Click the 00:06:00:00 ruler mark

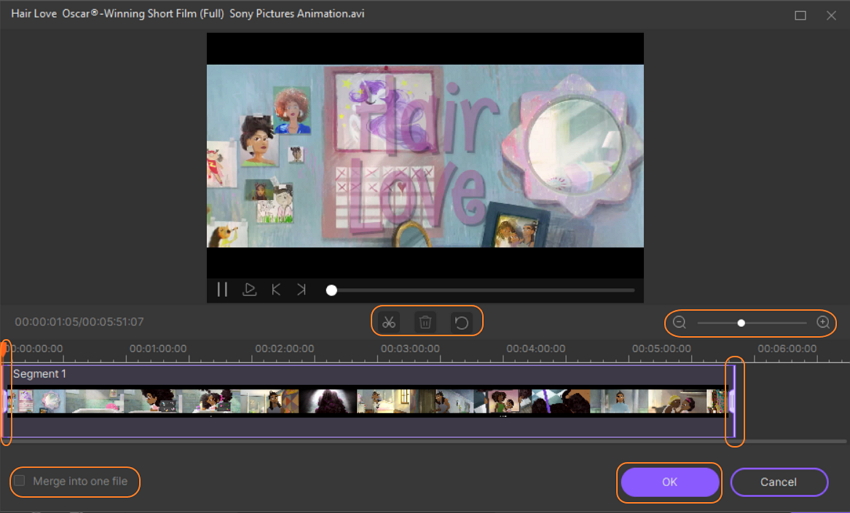[x=787, y=349]
